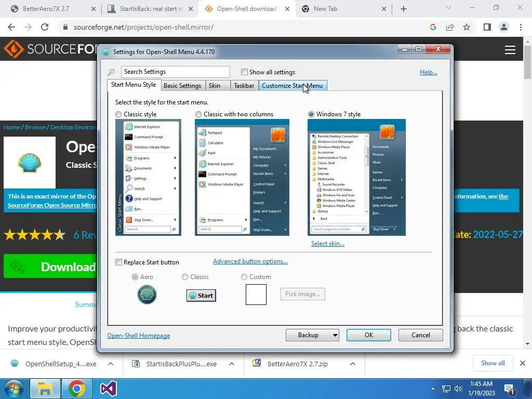Click the magnifier icon beside Search Settings
This screenshot has width=532, height=399.
111,72
